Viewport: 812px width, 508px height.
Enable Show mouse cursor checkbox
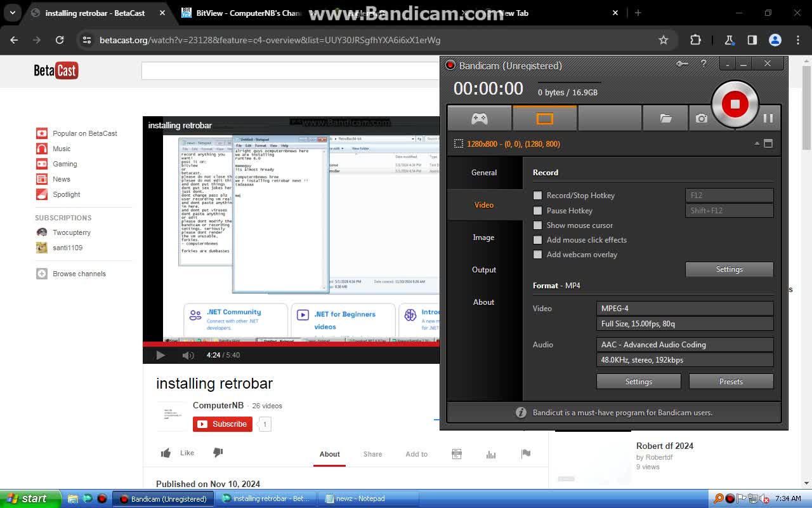pos(538,225)
